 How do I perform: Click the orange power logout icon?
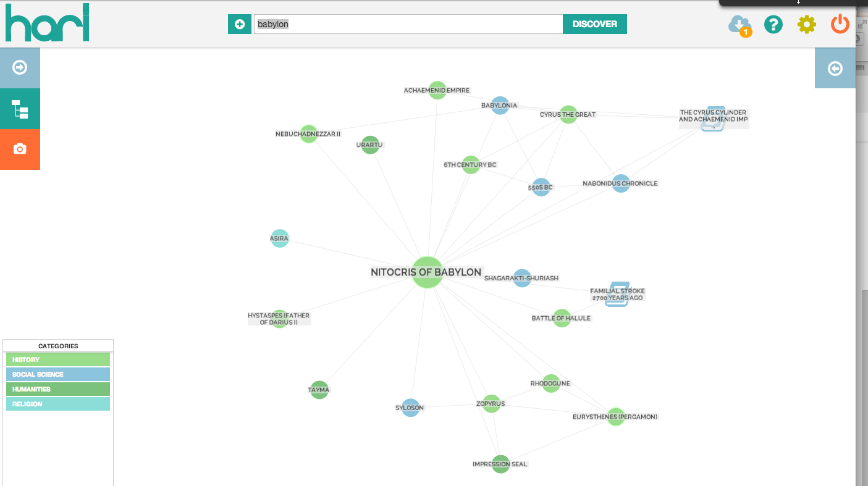click(840, 24)
